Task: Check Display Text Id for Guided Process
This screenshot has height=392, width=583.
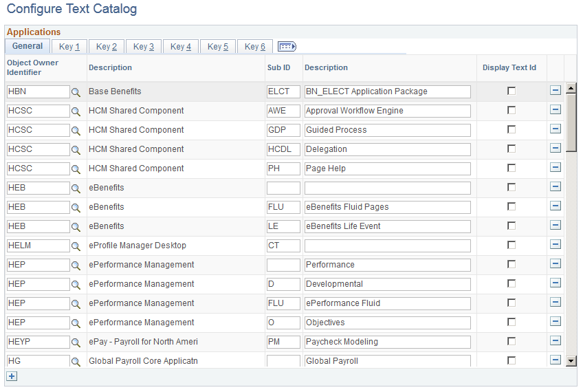Action: 511,129
